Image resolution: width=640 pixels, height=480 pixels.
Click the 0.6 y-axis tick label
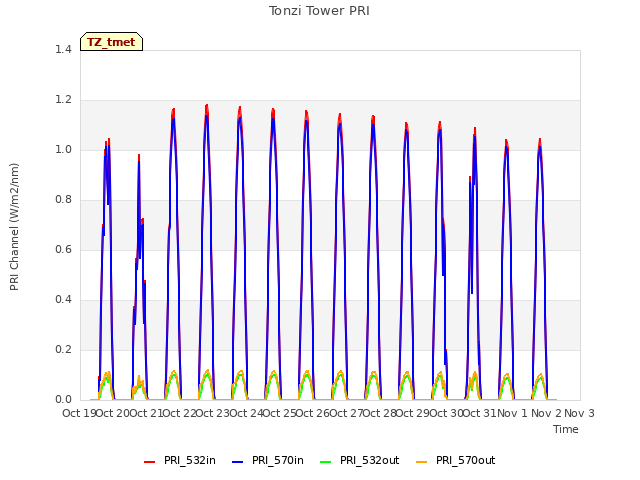tap(63, 249)
